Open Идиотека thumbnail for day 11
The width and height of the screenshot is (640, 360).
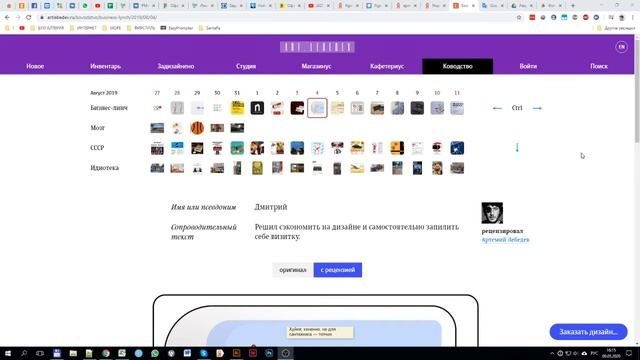pos(457,168)
